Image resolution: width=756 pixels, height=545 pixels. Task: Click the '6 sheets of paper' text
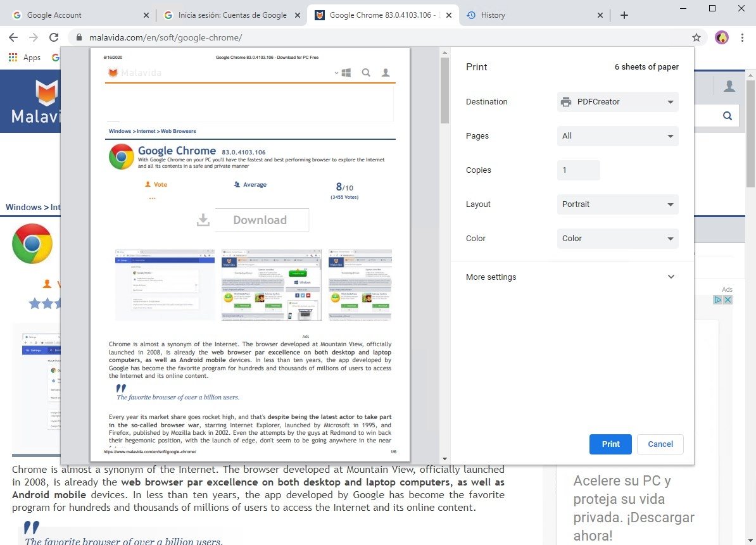tap(646, 67)
